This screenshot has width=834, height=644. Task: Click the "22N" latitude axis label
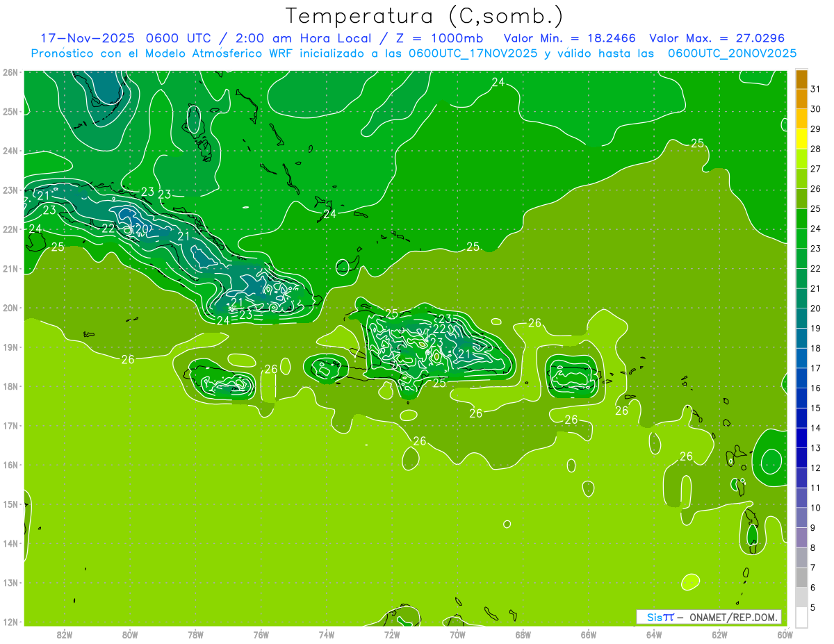10,229
